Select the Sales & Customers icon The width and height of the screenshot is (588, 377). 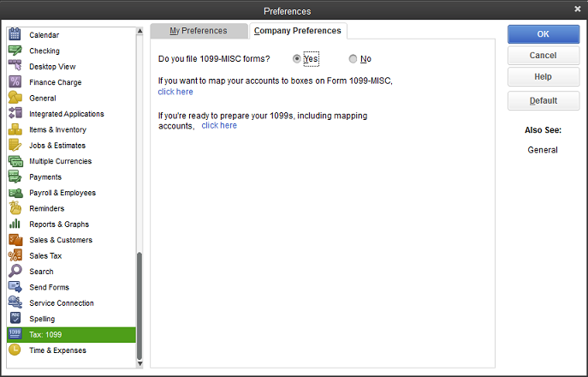15,240
